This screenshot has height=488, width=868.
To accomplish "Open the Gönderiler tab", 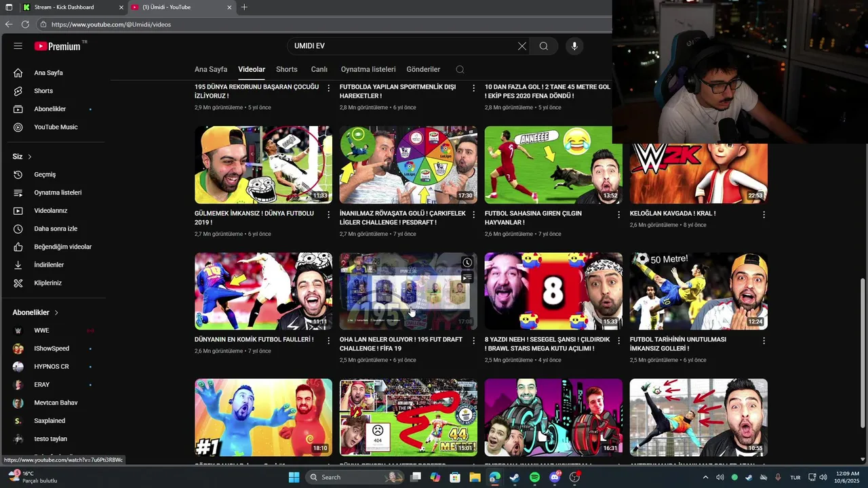I will point(423,69).
